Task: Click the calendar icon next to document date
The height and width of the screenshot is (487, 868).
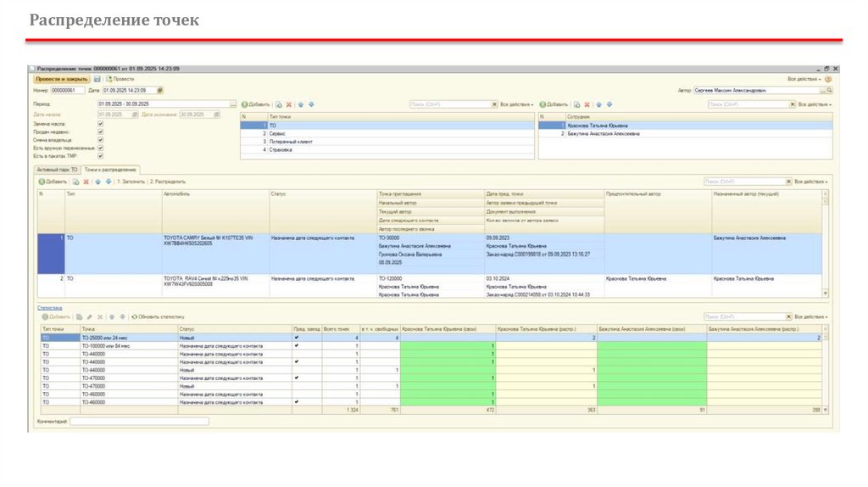Action: tap(160, 90)
